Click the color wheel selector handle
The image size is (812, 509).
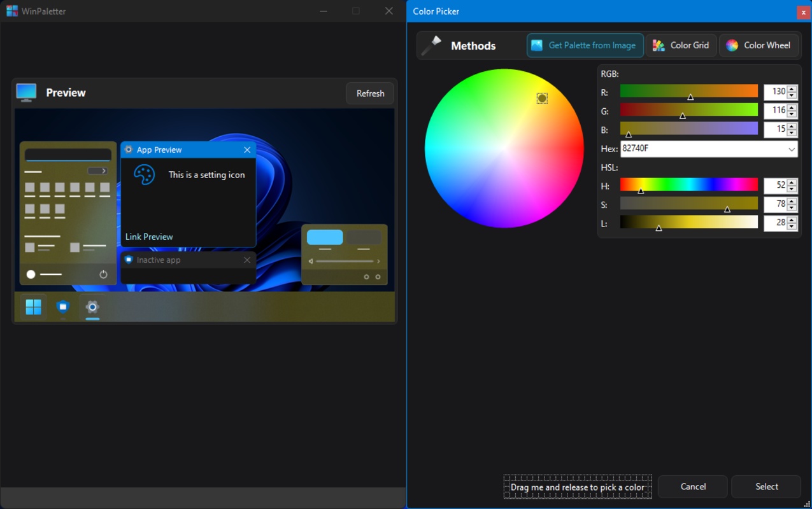click(542, 98)
